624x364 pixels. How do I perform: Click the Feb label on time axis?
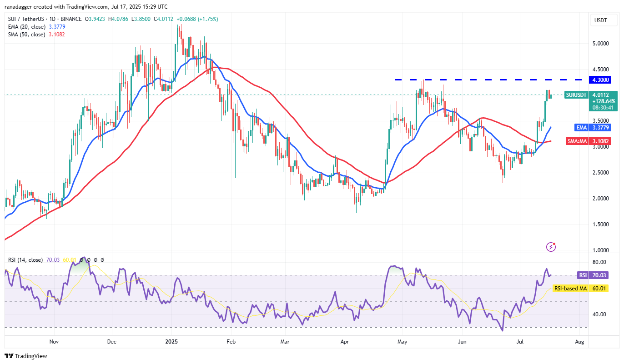[x=231, y=341]
